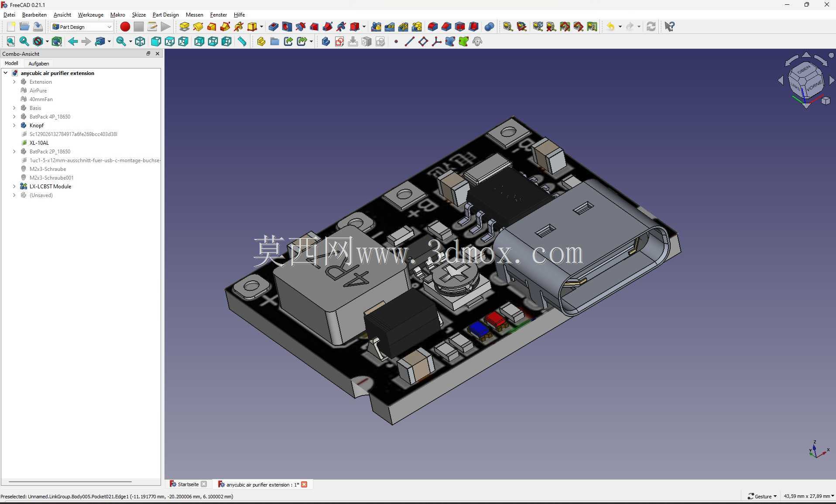Click the Mirrored pattern icon

[376, 27]
